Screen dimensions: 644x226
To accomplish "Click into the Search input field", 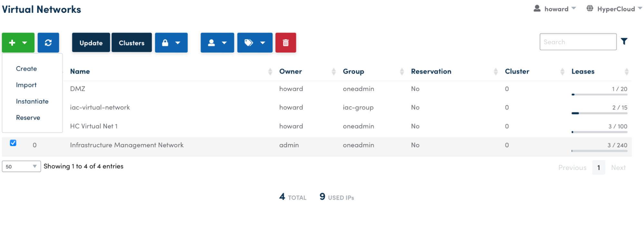I will (578, 42).
